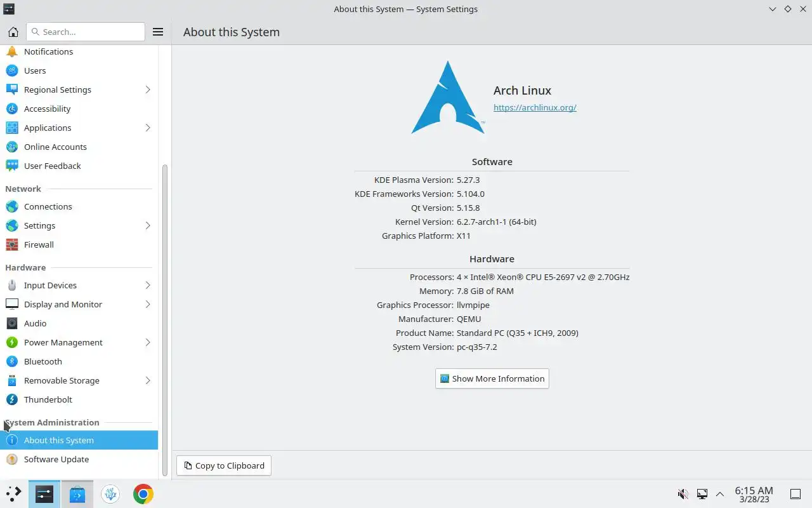Screen dimensions: 812x508
Task: Click the clock showing 6:15 AM
Action: (x=754, y=494)
